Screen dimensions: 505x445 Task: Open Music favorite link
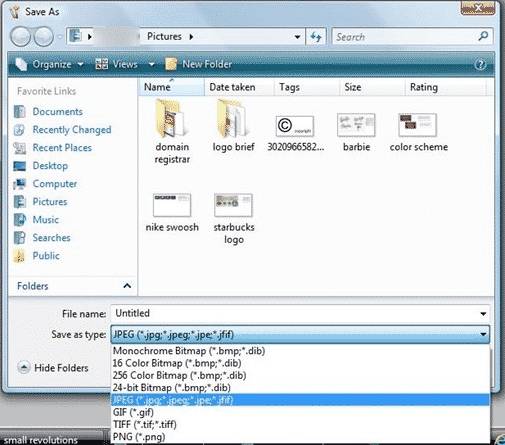(46, 220)
